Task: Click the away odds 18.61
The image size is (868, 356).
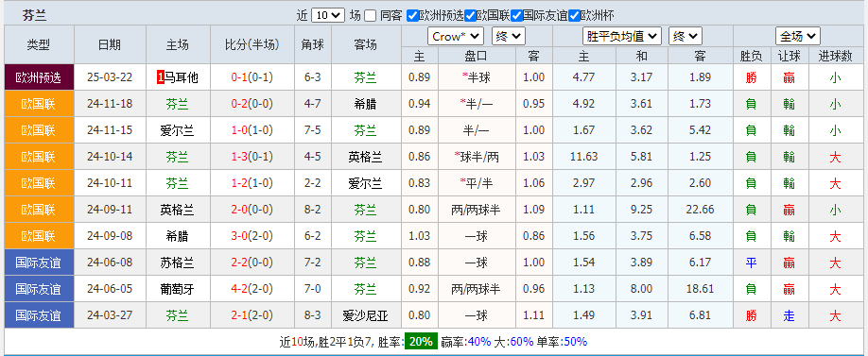Action: pos(701,289)
